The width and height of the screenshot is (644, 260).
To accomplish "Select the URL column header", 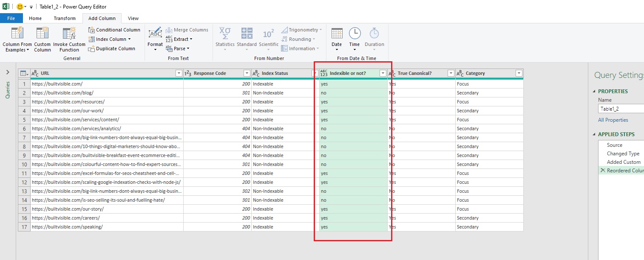I will 85,73.
